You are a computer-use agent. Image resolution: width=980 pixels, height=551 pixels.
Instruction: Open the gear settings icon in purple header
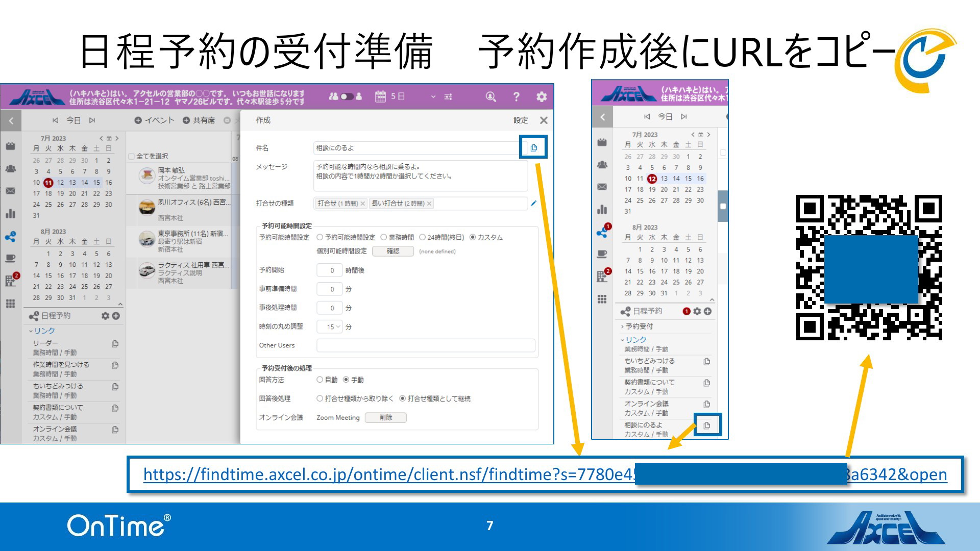click(x=542, y=96)
